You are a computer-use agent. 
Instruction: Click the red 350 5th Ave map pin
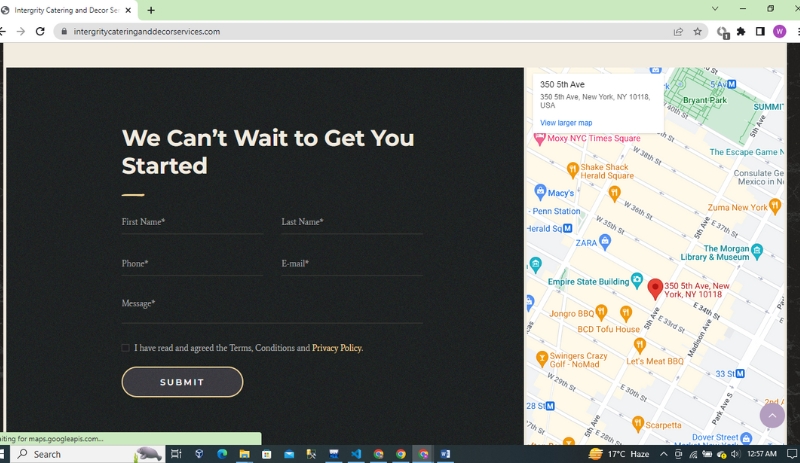coord(655,289)
